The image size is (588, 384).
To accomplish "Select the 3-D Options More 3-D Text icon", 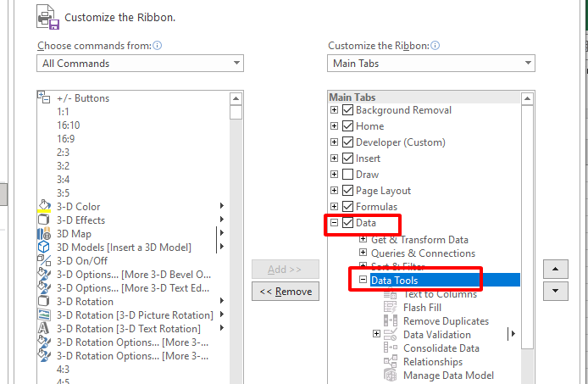I will pos(44,287).
